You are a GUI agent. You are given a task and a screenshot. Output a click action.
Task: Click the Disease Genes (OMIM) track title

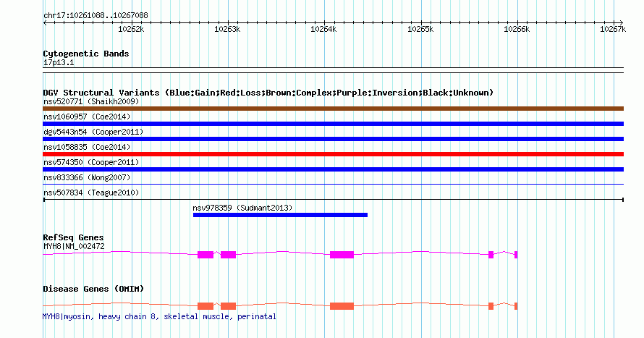click(x=93, y=289)
